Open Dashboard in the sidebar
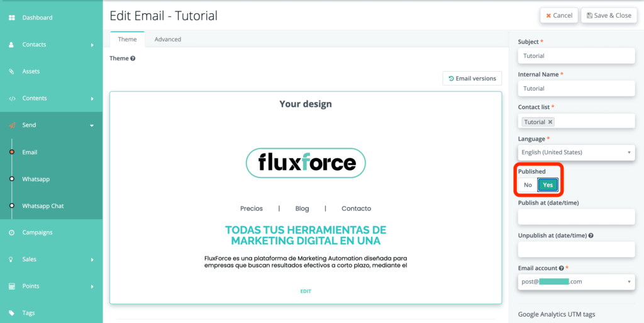Image resolution: width=644 pixels, height=323 pixels. click(37, 18)
